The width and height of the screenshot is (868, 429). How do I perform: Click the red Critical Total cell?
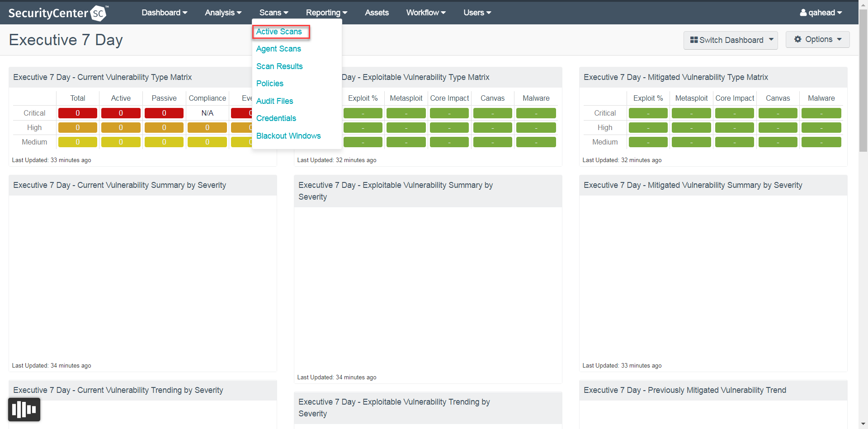[x=77, y=113]
